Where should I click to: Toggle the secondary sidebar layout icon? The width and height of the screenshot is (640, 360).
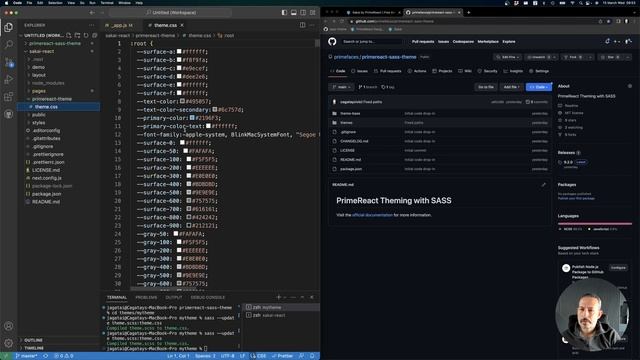pyautogui.click(x=303, y=13)
